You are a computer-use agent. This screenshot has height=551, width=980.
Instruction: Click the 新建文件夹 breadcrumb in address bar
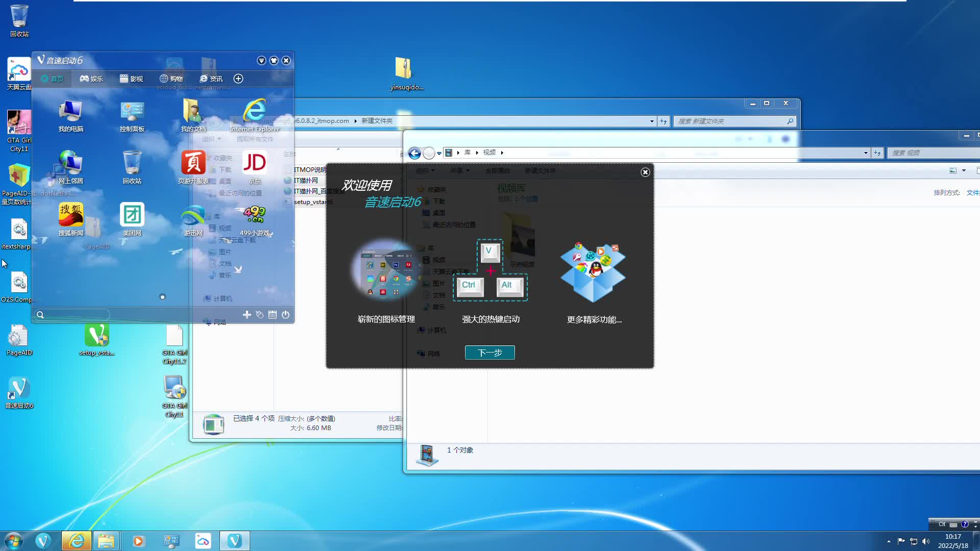(377, 121)
